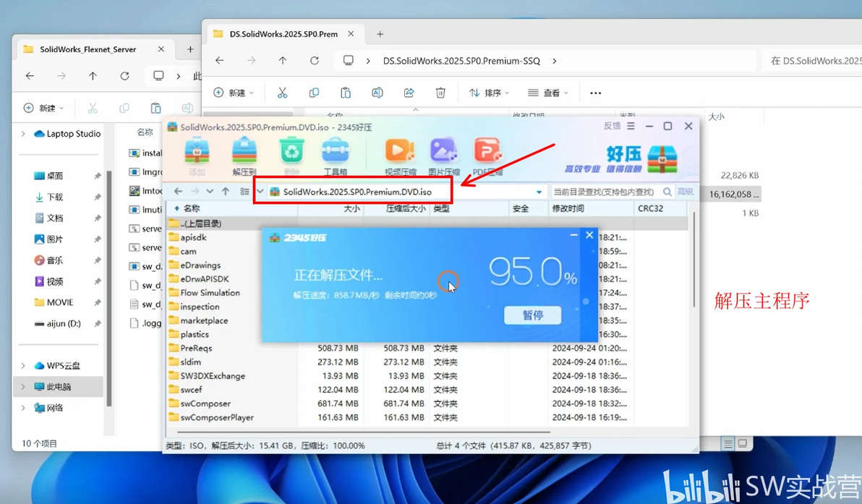Click the 暂停 pause button
Image resolution: width=862 pixels, height=504 pixels.
point(533,315)
